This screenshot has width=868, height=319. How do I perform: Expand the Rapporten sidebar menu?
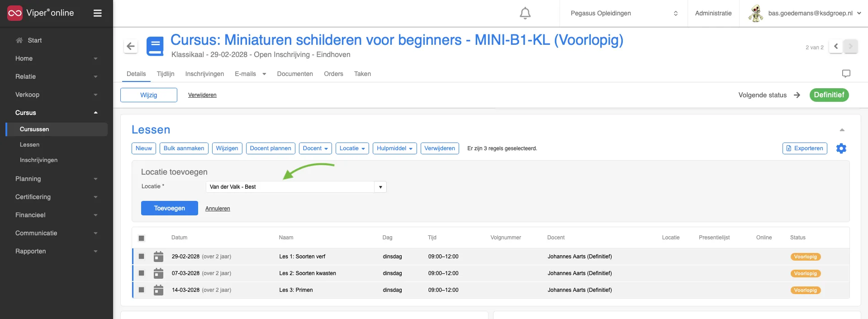click(x=57, y=251)
